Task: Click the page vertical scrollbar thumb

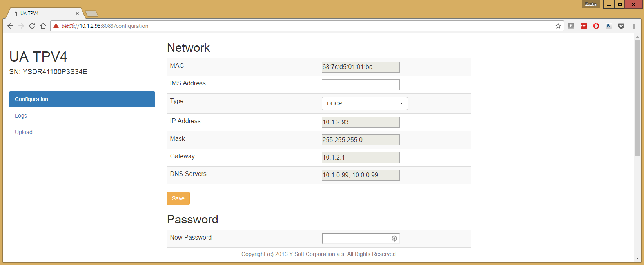Action: [637, 98]
